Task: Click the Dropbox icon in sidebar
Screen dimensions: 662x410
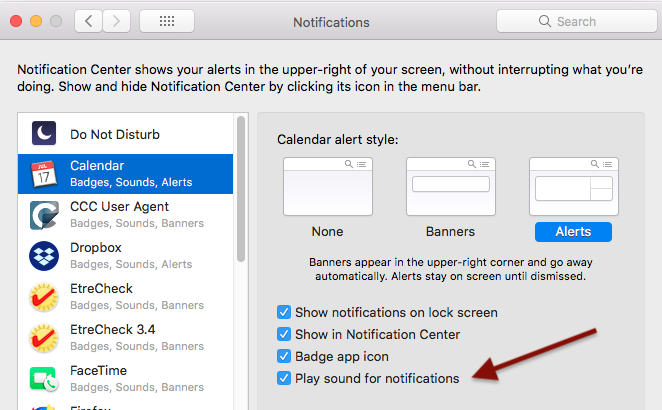Action: point(44,256)
